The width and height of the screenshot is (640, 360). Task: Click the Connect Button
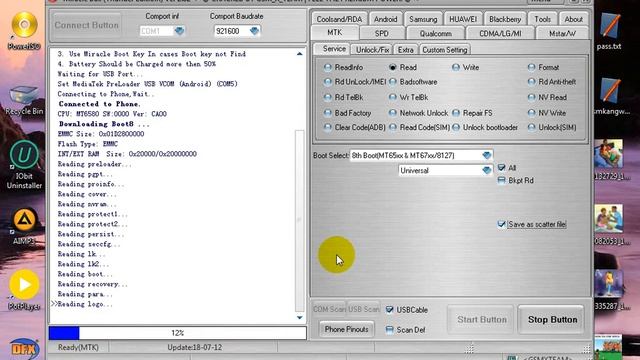point(86,25)
